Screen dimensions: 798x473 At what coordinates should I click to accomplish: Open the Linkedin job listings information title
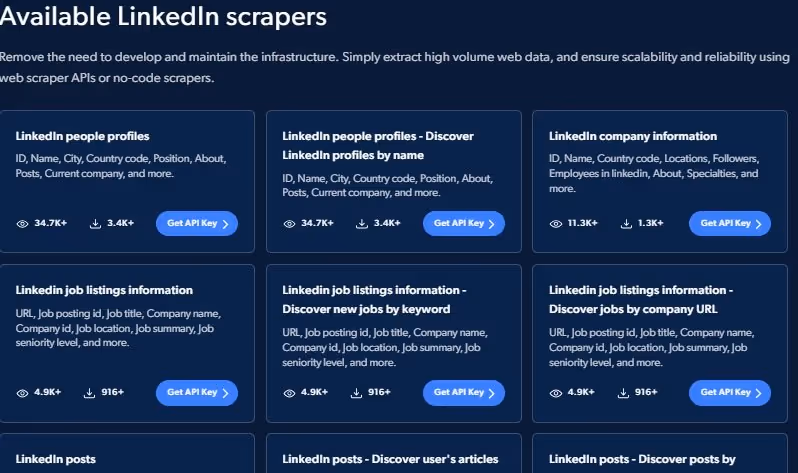point(104,290)
